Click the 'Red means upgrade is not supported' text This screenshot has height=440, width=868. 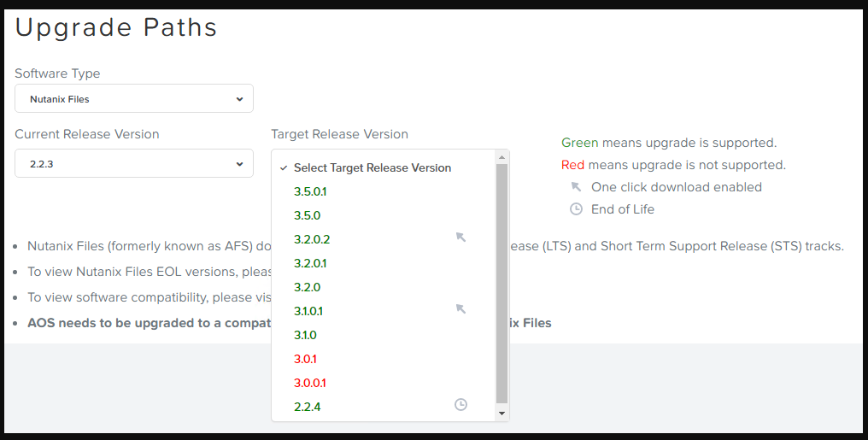coord(673,165)
